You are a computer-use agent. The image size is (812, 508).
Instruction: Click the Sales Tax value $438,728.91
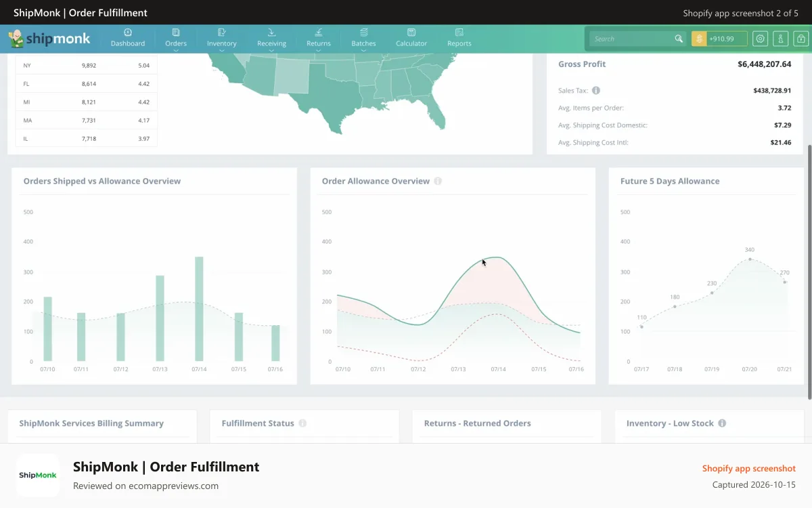[772, 90]
